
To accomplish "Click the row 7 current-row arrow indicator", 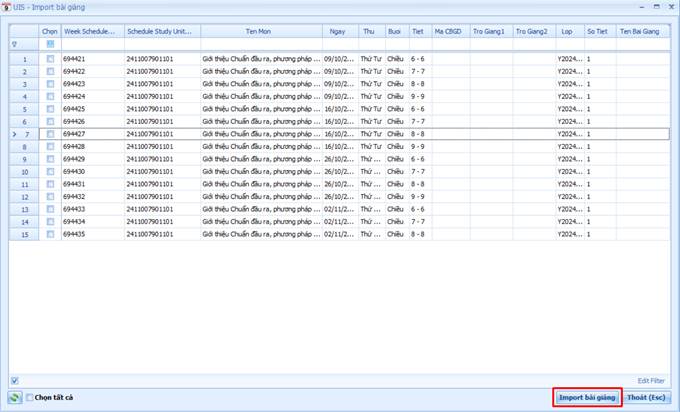I will [14, 134].
